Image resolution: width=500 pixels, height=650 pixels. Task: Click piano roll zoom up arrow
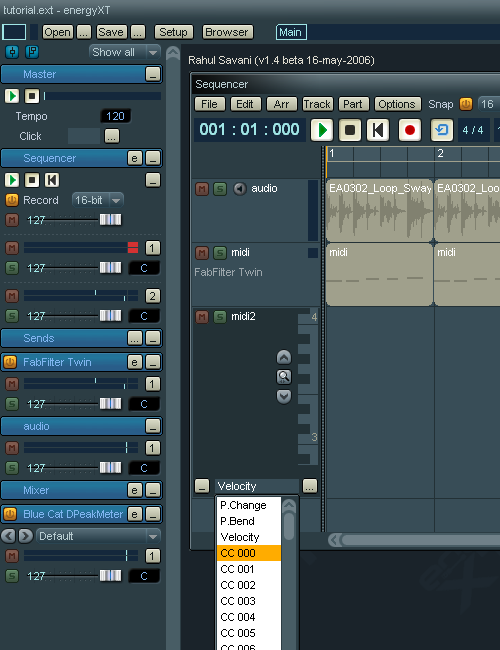(x=284, y=357)
